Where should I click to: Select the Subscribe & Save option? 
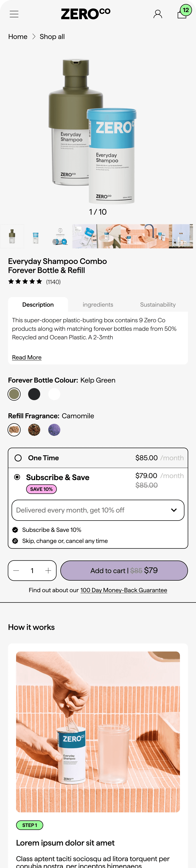point(17,477)
